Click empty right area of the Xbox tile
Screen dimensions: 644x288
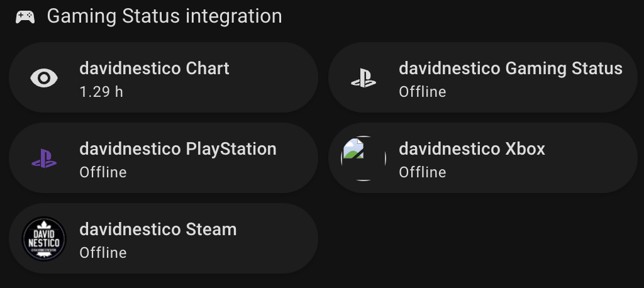pyautogui.click(x=591, y=158)
